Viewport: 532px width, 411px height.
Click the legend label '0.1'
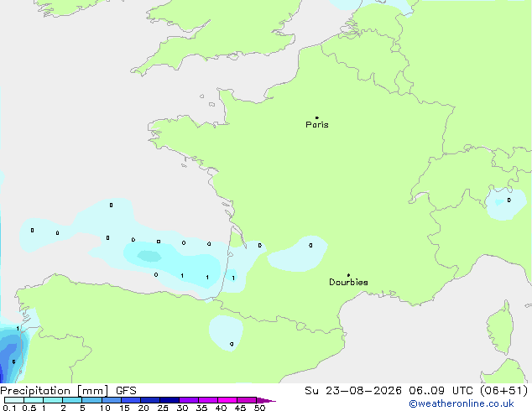click(x=9, y=408)
